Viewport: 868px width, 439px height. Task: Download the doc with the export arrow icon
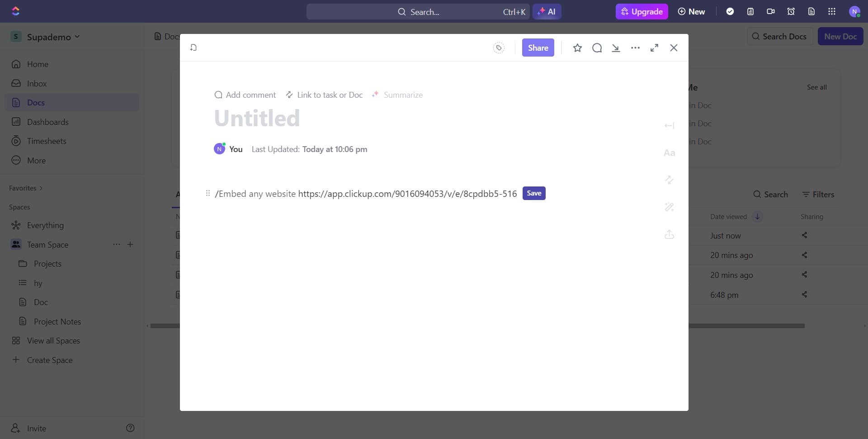point(616,48)
